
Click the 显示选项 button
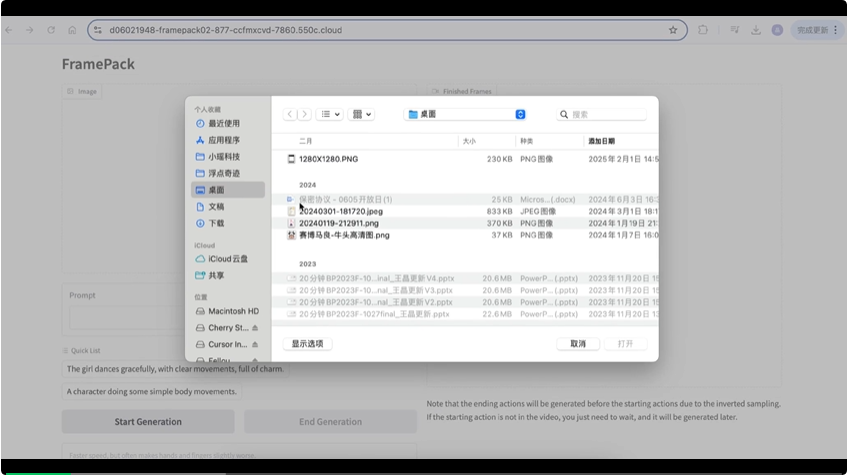point(307,344)
